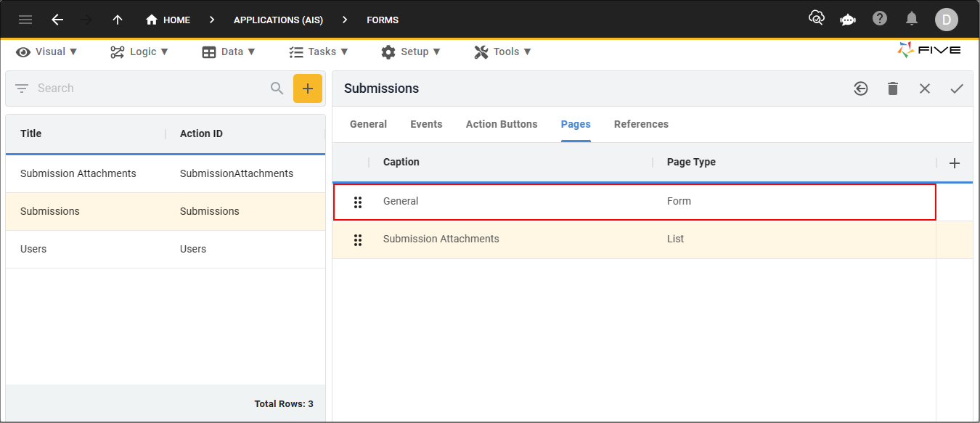The image size is (980, 423).
Task: Cancel editing with the X icon
Action: click(925, 89)
